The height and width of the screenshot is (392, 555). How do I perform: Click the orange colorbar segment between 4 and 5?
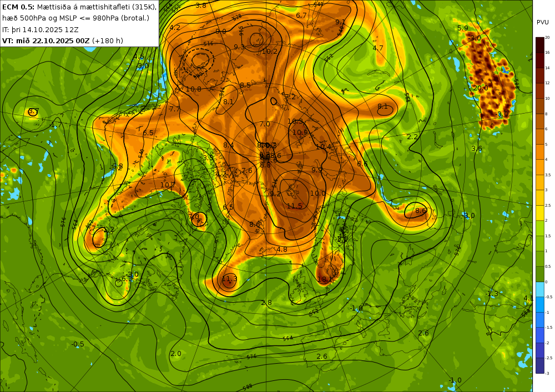pos(540,151)
